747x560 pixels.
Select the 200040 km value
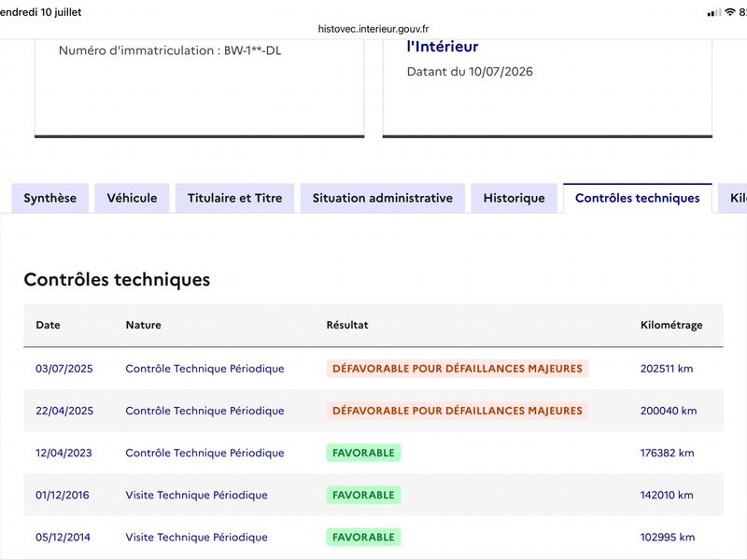point(669,411)
